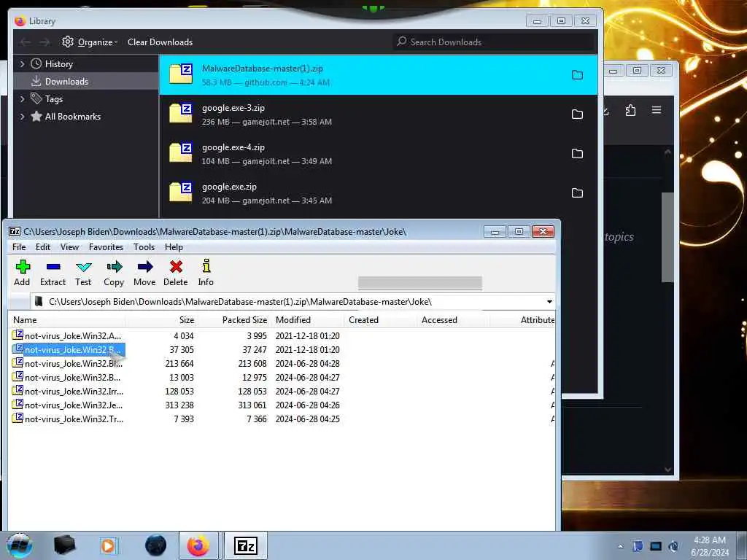This screenshot has width=747, height=560.
Task: Select MalwareDatabase-master(1).zip download entry
Action: coord(379,75)
